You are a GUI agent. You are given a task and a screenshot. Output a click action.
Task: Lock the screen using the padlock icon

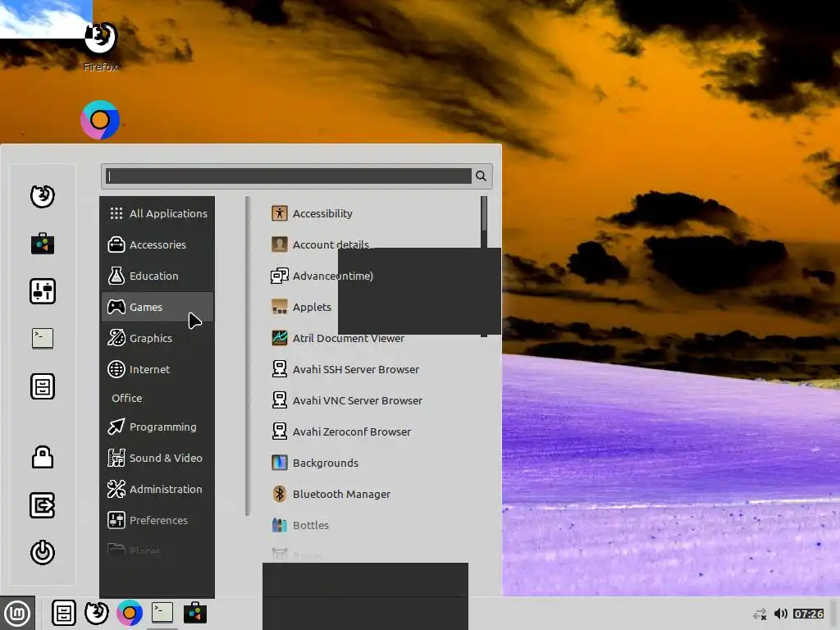pos(43,458)
